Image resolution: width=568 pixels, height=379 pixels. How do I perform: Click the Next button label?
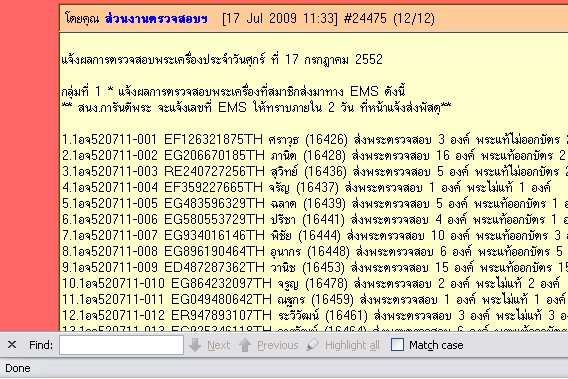pos(219,345)
